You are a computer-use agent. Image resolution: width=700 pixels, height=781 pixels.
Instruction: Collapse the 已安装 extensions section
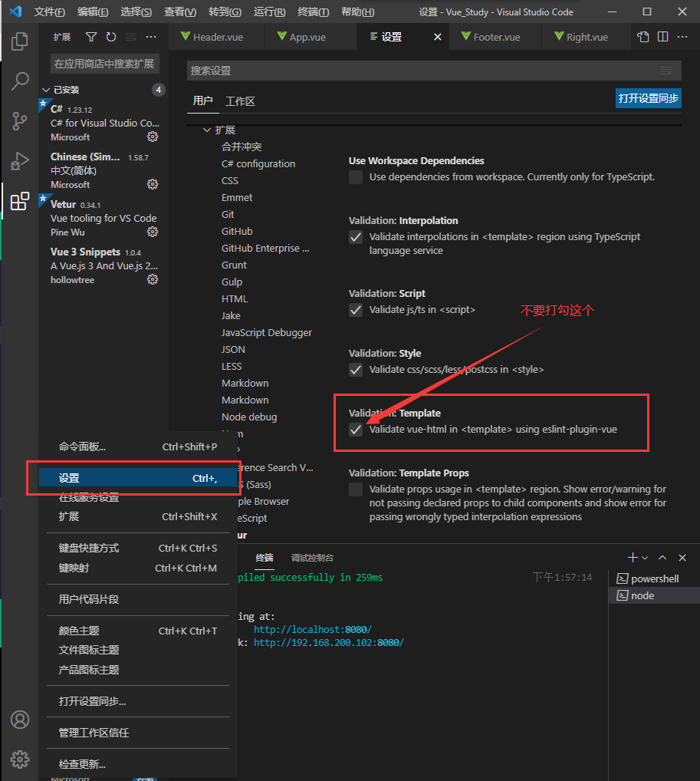(x=46, y=91)
